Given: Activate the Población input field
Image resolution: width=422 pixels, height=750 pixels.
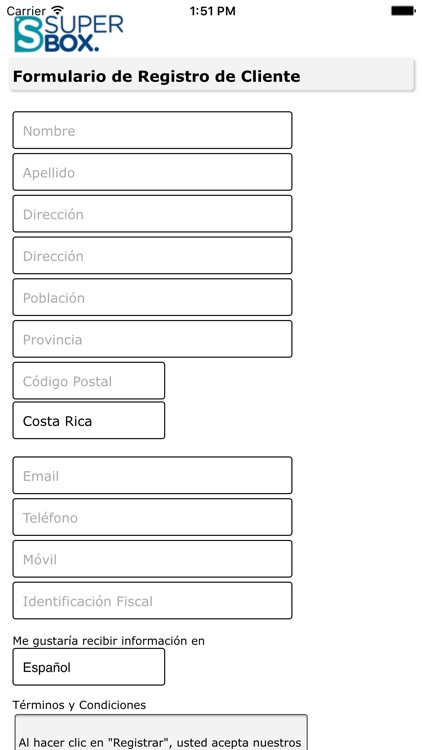Looking at the screenshot, I should tap(152, 297).
